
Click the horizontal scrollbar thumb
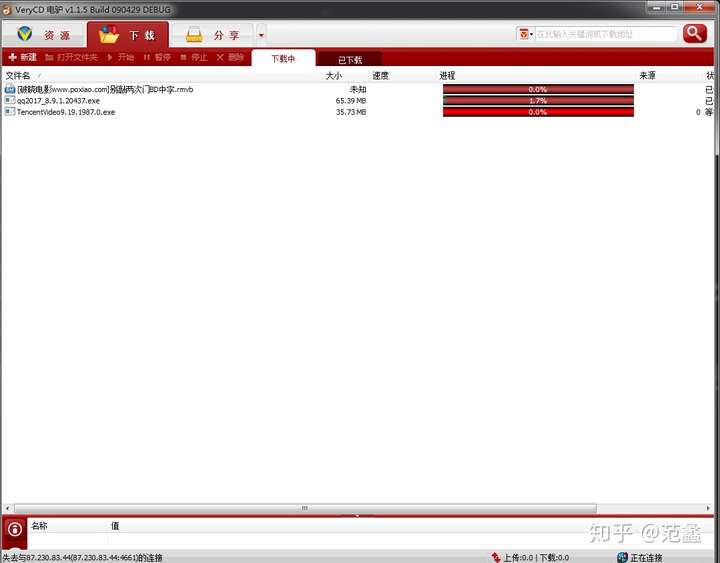(x=305, y=508)
